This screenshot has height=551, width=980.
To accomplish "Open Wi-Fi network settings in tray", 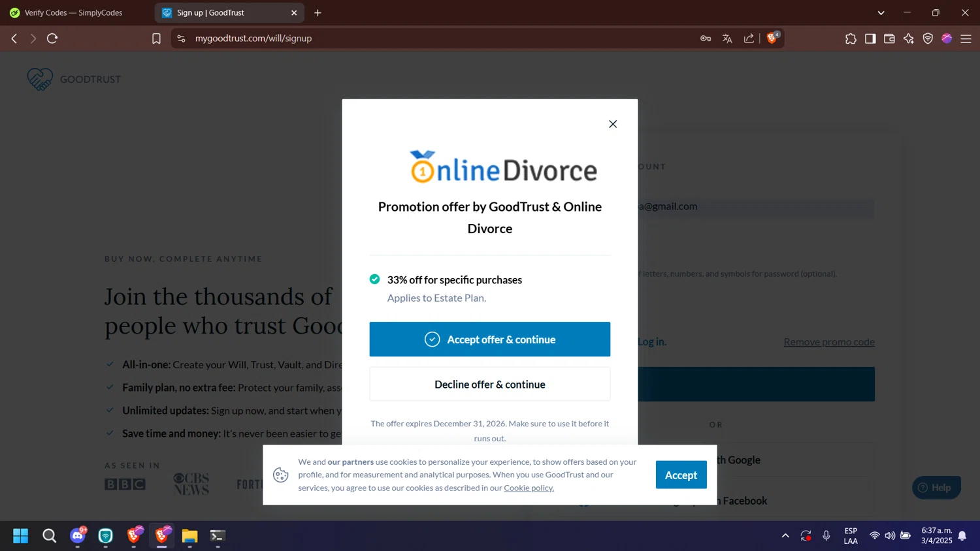I will [x=874, y=536].
